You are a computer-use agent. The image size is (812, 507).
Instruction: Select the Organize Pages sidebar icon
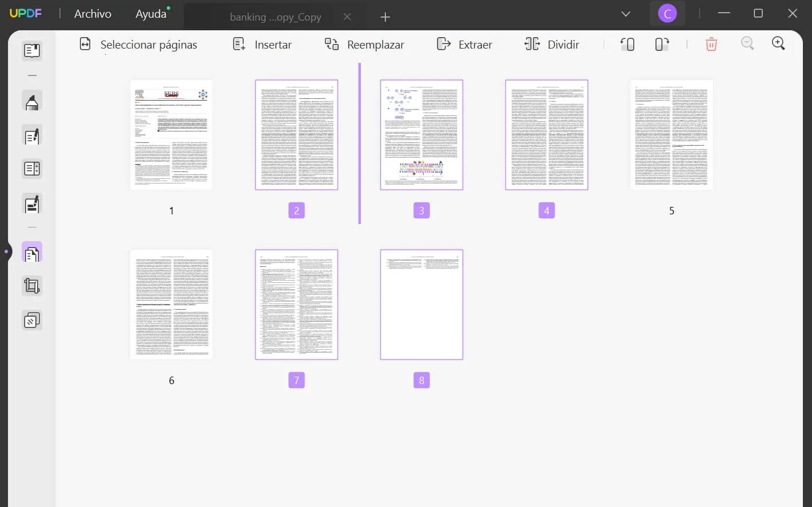(32, 253)
